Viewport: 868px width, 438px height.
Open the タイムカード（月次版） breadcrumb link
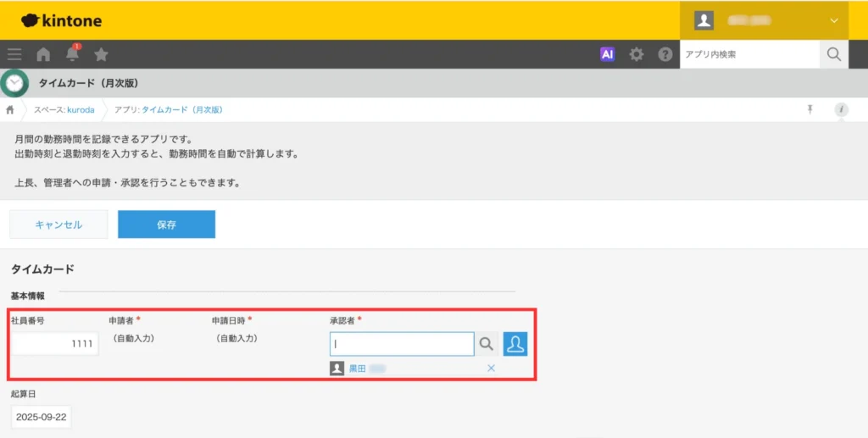pyautogui.click(x=181, y=110)
